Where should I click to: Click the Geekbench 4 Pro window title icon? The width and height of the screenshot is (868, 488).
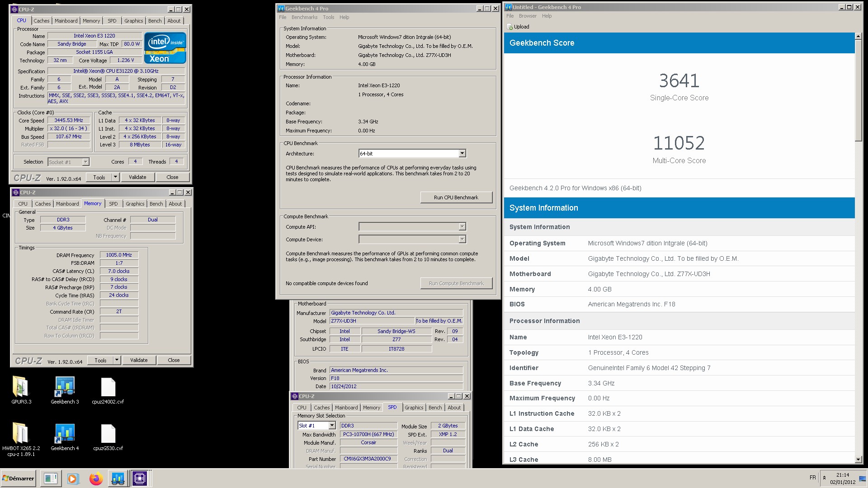click(281, 9)
